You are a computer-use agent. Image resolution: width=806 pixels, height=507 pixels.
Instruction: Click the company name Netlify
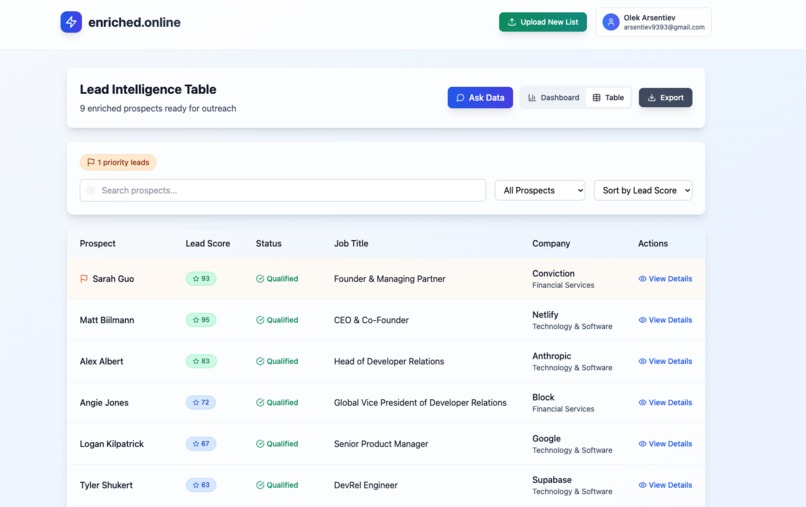tap(545, 315)
